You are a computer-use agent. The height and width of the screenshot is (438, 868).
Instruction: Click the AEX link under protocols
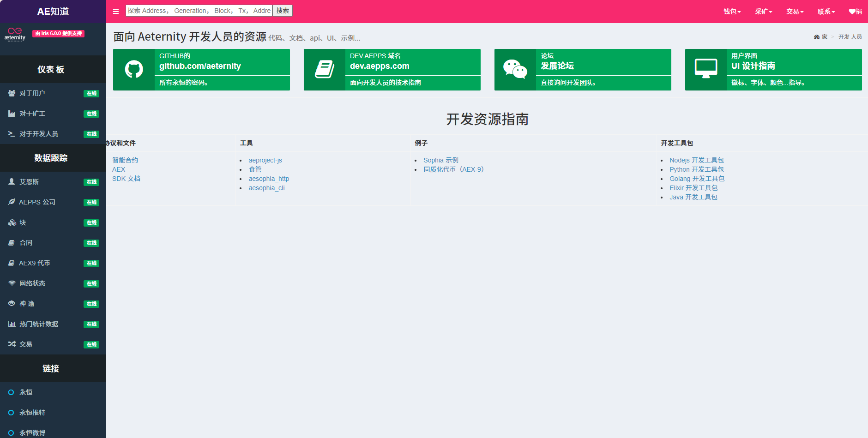(119, 169)
